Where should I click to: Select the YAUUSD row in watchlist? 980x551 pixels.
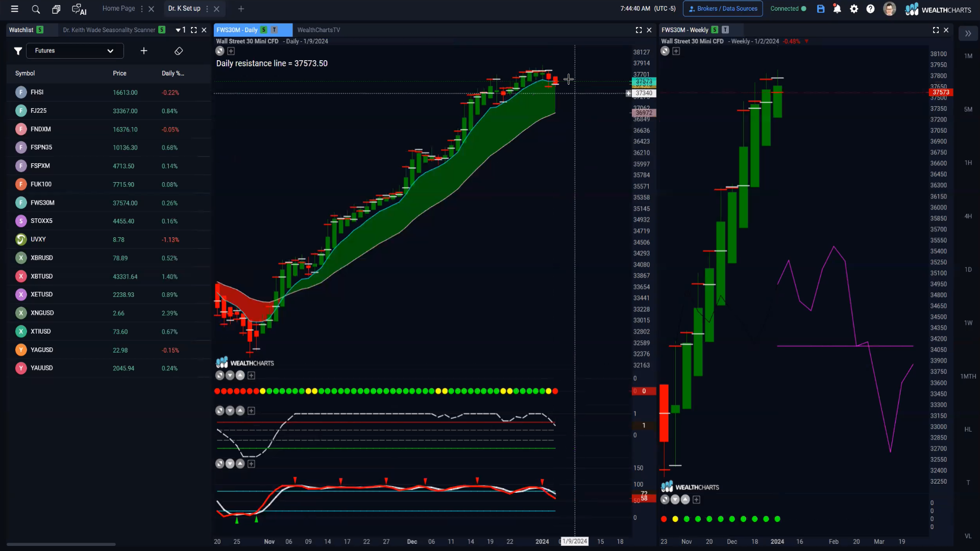[x=109, y=368]
